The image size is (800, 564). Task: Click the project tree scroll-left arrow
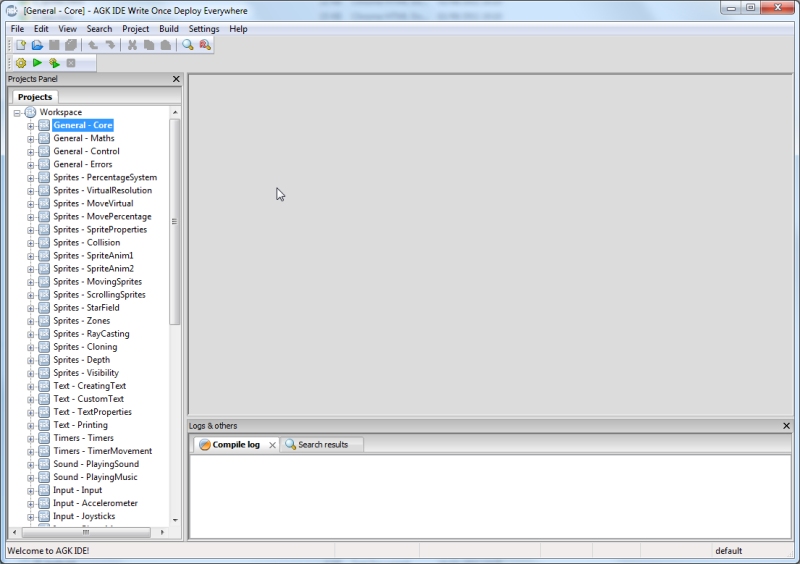(14, 532)
